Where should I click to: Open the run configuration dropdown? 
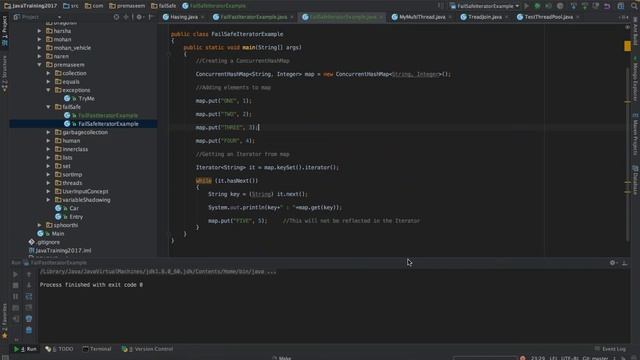[484, 6]
